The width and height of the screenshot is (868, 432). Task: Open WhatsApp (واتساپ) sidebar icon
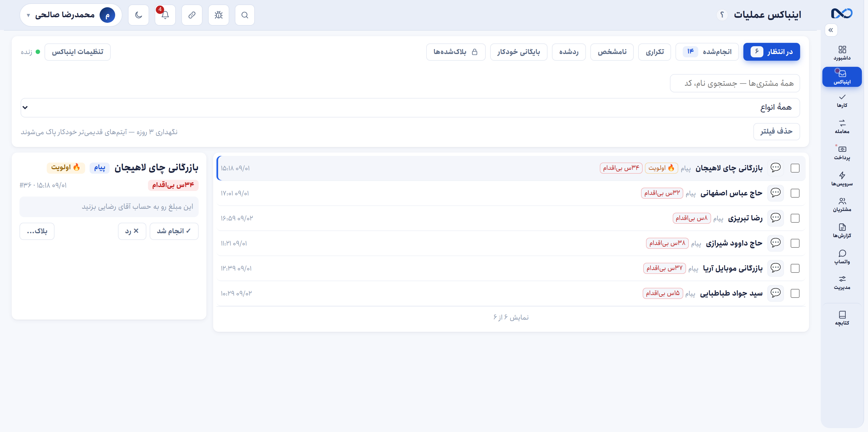(x=842, y=257)
